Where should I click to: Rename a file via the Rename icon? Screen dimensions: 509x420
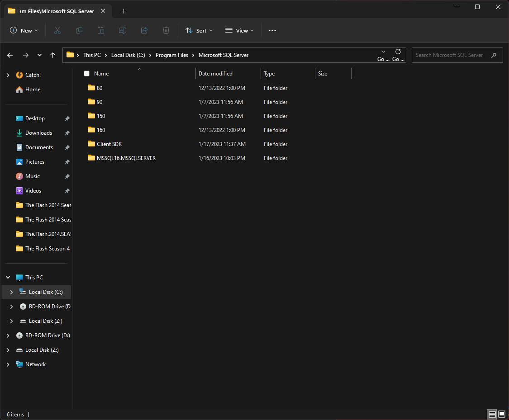pos(123,30)
